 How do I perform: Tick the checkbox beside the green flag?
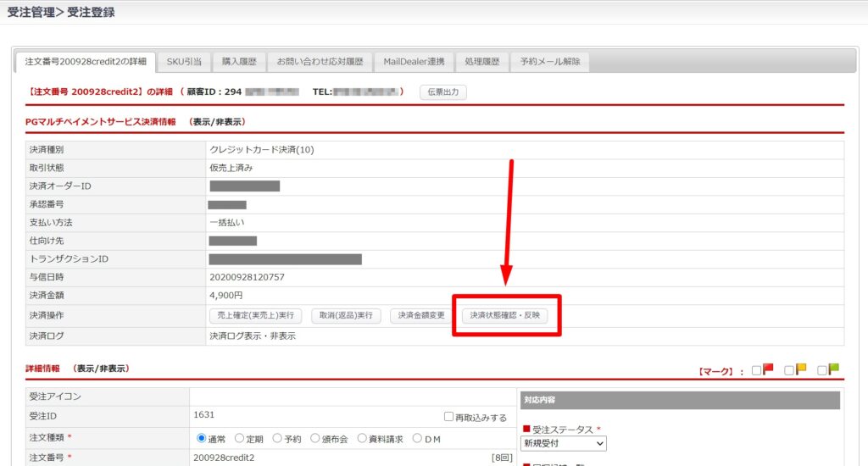point(822,371)
